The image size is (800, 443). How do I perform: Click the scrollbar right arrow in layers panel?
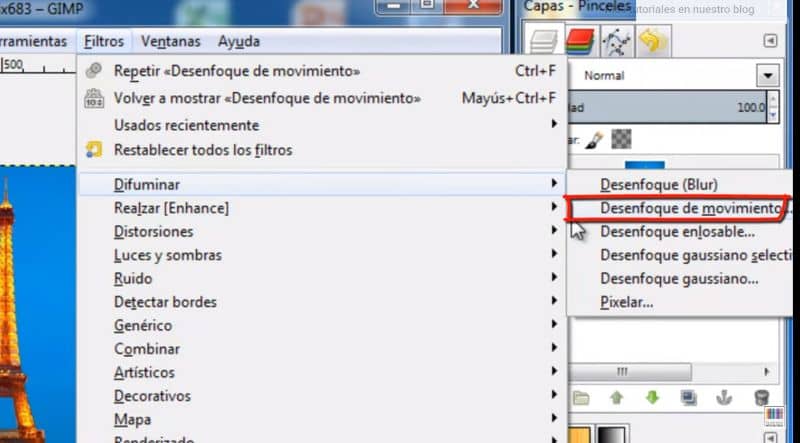pos(766,372)
